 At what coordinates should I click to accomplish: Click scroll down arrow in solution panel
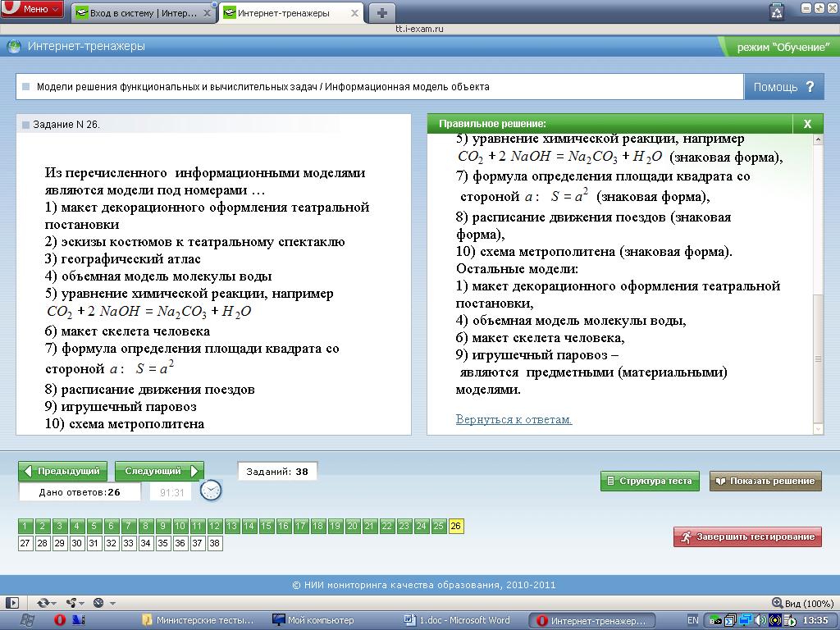coord(818,429)
